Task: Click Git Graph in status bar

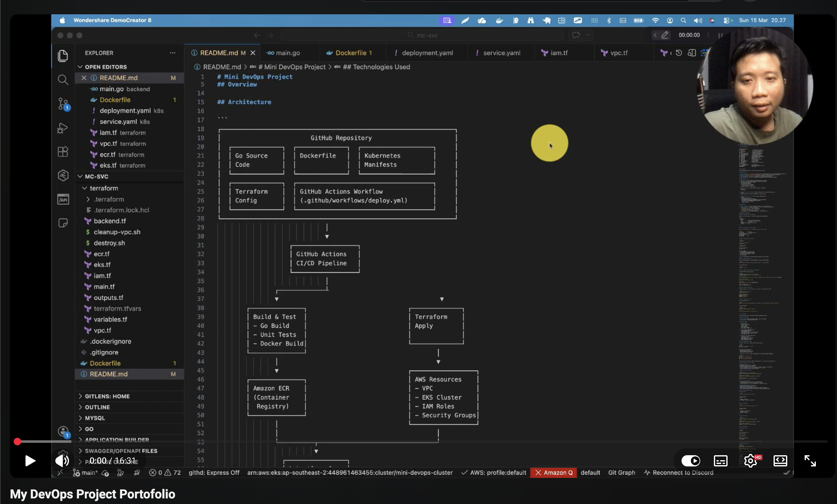Action: [x=621, y=472]
